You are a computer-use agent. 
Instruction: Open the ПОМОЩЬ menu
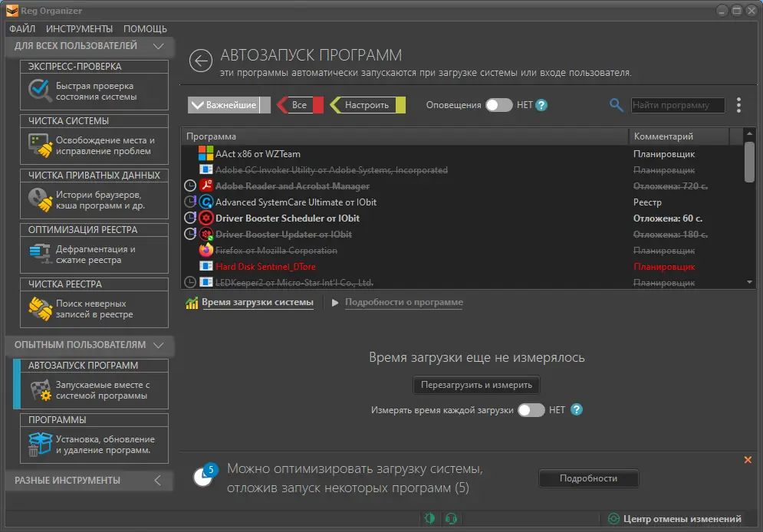coord(145,28)
